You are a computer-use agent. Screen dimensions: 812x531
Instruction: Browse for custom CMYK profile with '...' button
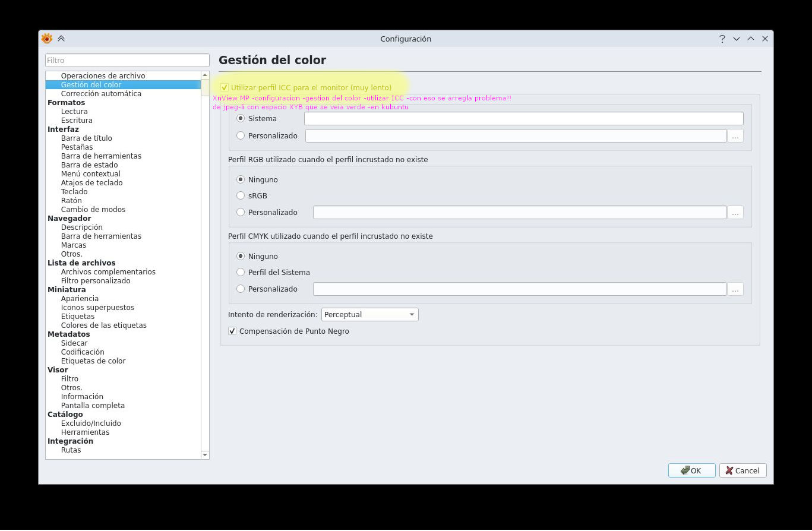pyautogui.click(x=735, y=289)
